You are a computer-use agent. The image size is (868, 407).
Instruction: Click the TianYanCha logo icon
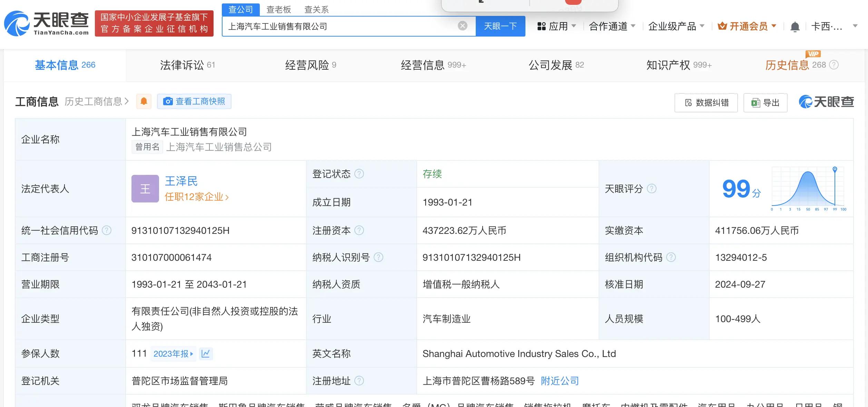point(17,23)
